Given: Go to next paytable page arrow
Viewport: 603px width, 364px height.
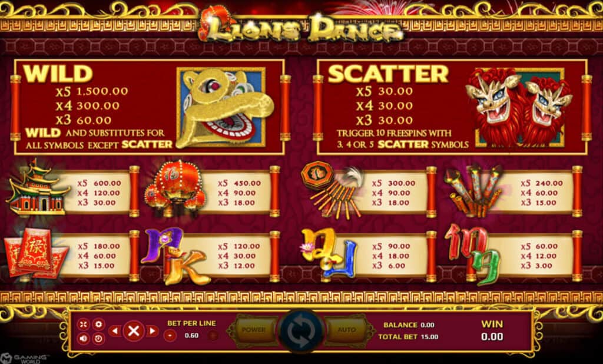Looking at the screenshot, I should pyautogui.click(x=153, y=331).
